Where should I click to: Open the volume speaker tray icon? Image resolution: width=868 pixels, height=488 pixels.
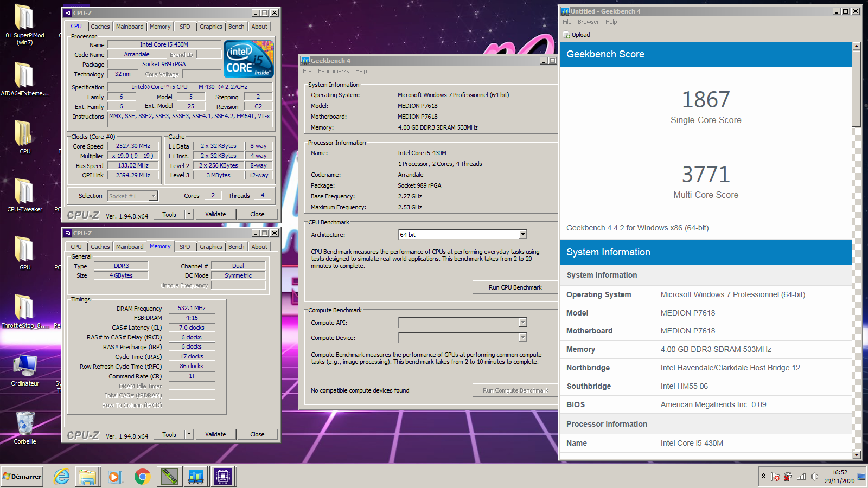[814, 477]
